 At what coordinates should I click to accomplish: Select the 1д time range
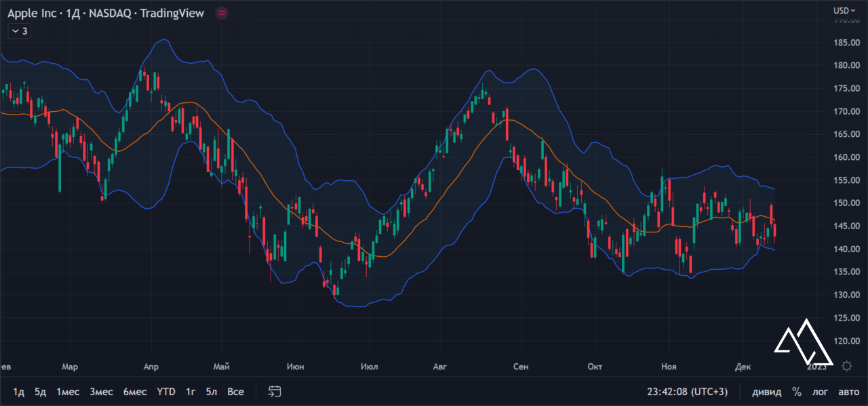click(19, 392)
